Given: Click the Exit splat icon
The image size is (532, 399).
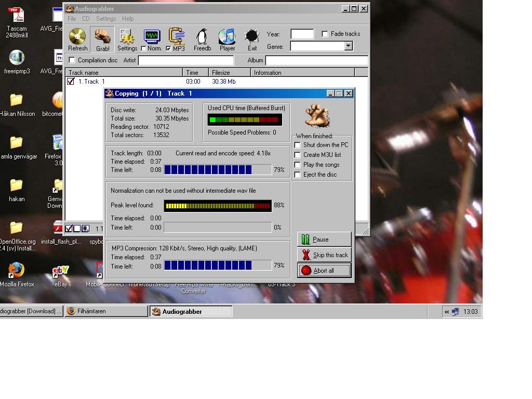Looking at the screenshot, I should click(x=252, y=37).
